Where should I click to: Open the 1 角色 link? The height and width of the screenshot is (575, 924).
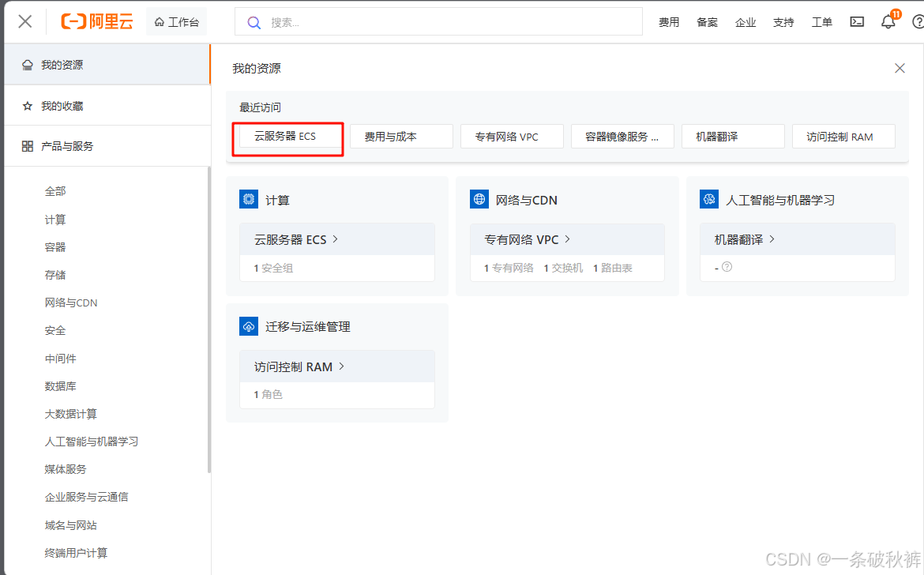(x=269, y=395)
